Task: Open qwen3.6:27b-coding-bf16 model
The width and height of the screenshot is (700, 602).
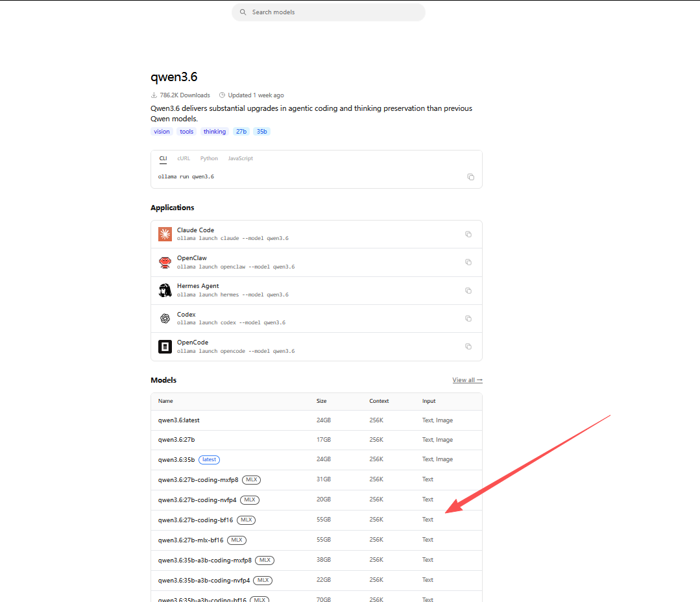Action: tap(195, 520)
